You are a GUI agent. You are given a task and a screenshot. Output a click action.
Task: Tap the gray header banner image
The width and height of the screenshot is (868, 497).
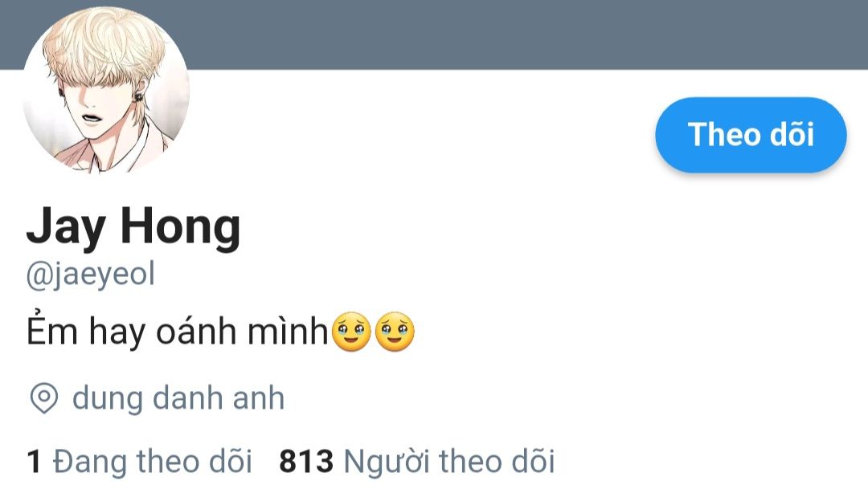pos(526,35)
